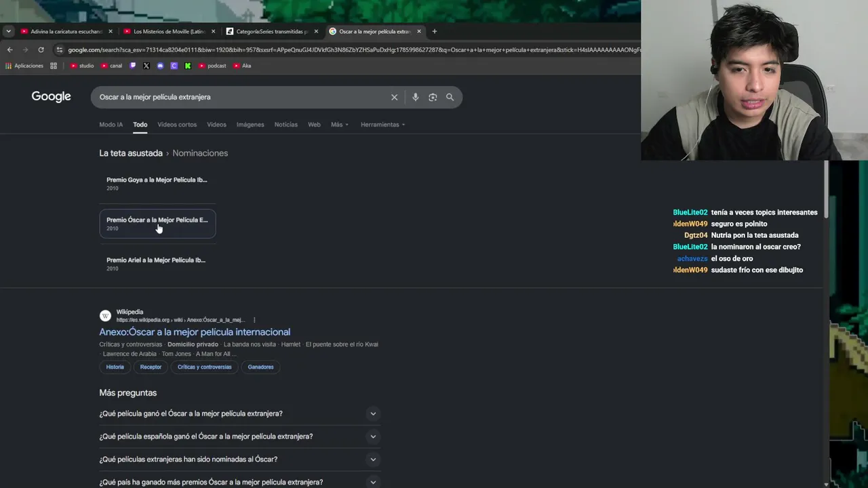The width and height of the screenshot is (868, 488).
Task: Reload the current page
Action: 41,49
